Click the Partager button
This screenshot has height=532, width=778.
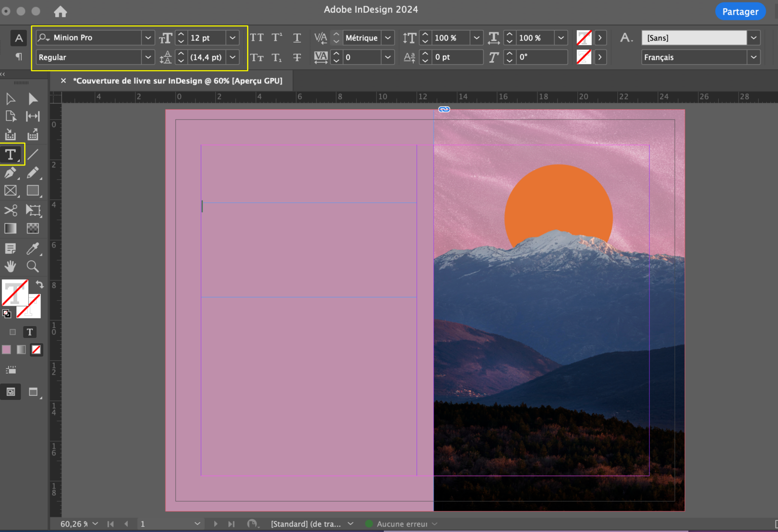pyautogui.click(x=740, y=11)
